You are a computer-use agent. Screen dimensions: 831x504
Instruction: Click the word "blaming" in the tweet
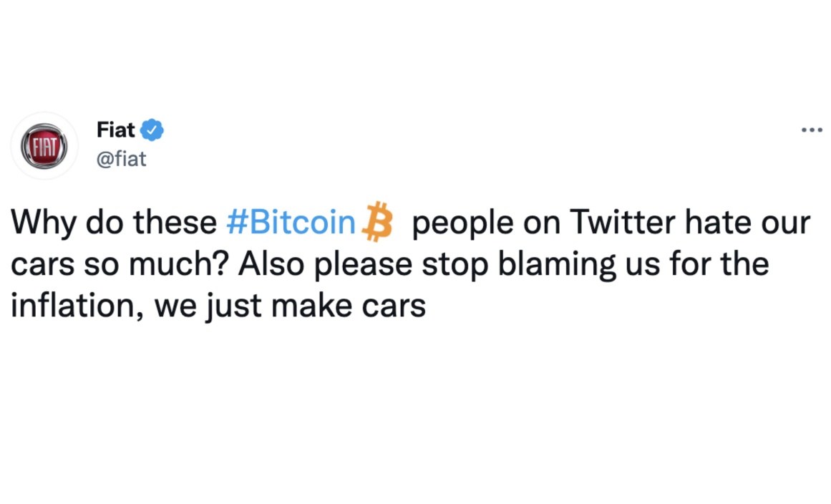click(x=556, y=264)
